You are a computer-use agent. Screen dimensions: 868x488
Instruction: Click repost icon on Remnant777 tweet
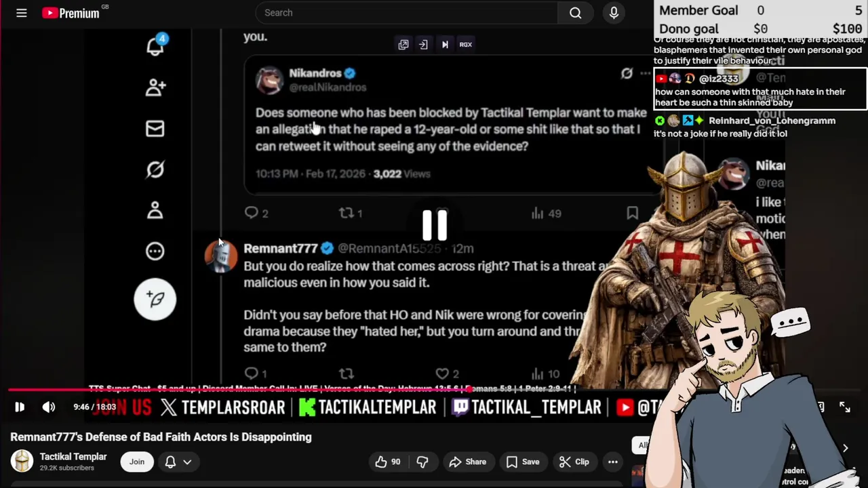click(347, 373)
